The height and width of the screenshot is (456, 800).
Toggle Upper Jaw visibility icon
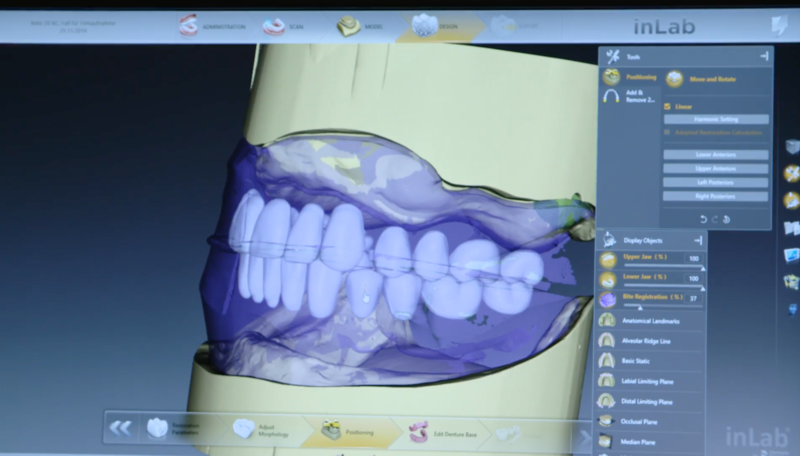pos(608,259)
